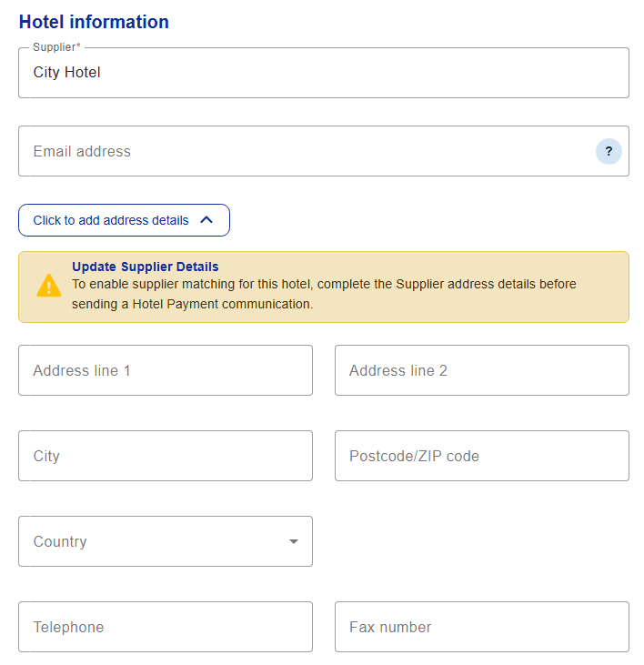This screenshot has height=665, width=644.
Task: Click the 'Update Supplier Details' heading
Action: [x=145, y=267]
